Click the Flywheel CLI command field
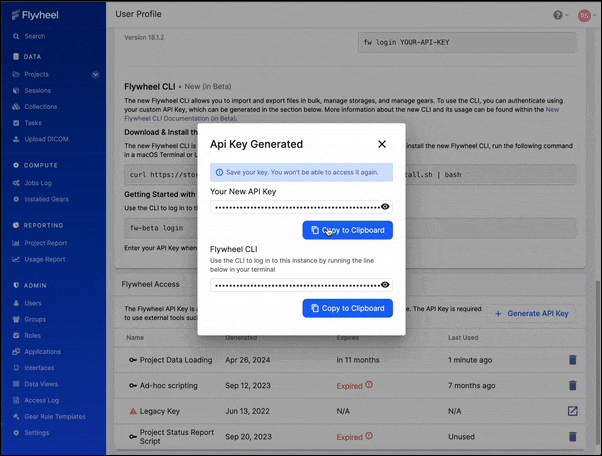 point(301,285)
